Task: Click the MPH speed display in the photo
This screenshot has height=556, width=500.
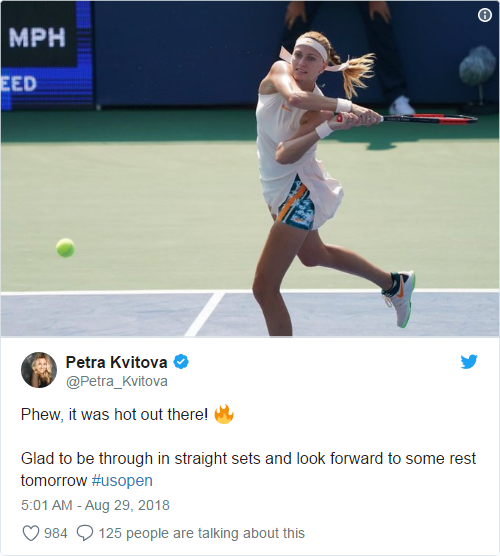Action: [x=38, y=38]
